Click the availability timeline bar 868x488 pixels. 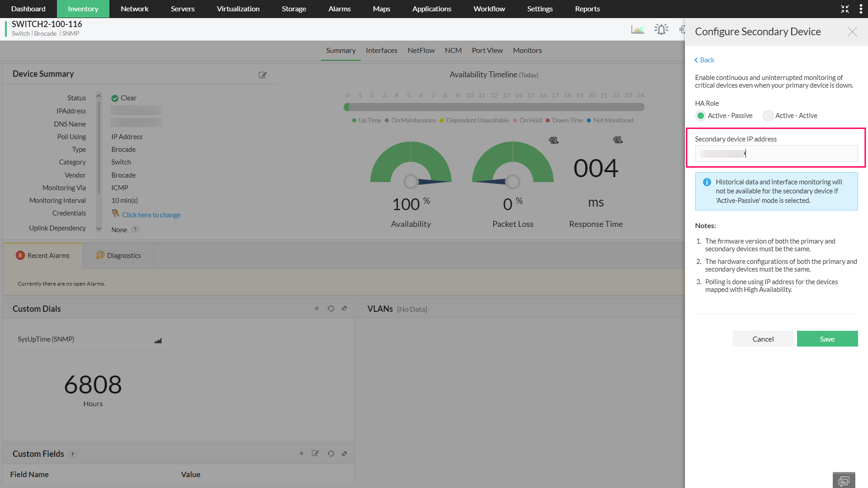click(x=494, y=107)
